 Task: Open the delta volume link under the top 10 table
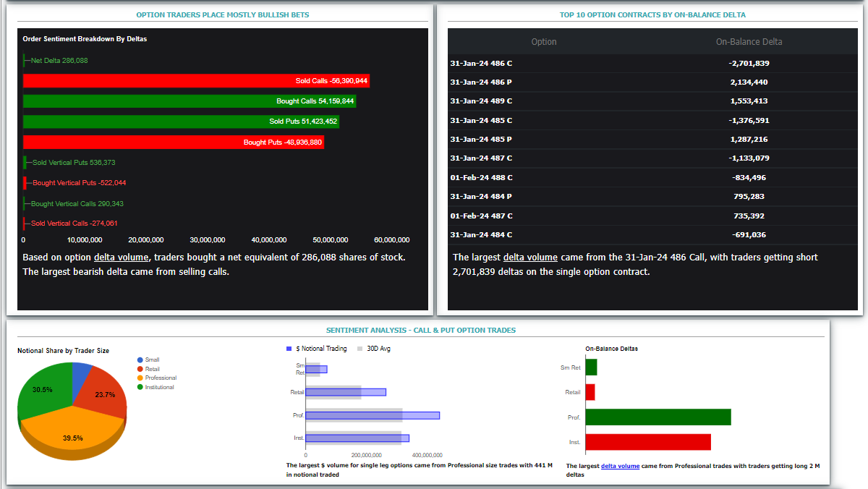(530, 257)
